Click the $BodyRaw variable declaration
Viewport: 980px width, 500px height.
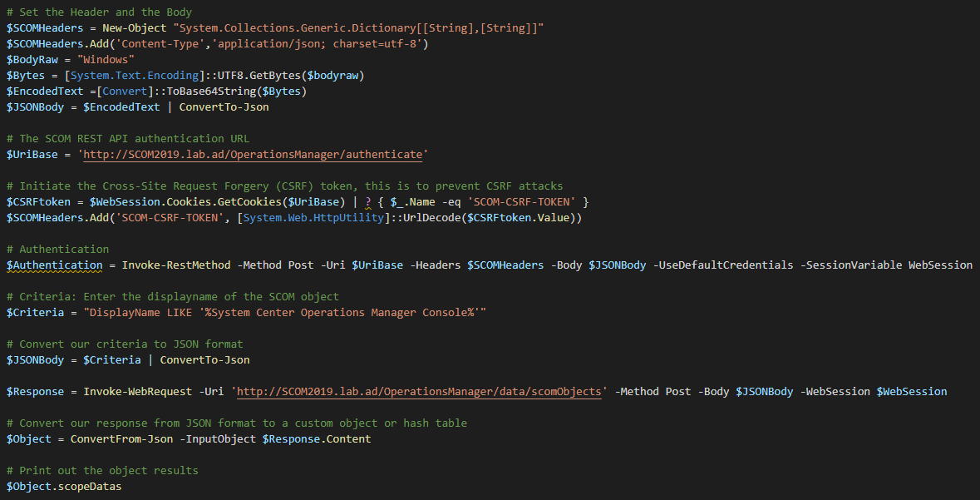coord(32,59)
